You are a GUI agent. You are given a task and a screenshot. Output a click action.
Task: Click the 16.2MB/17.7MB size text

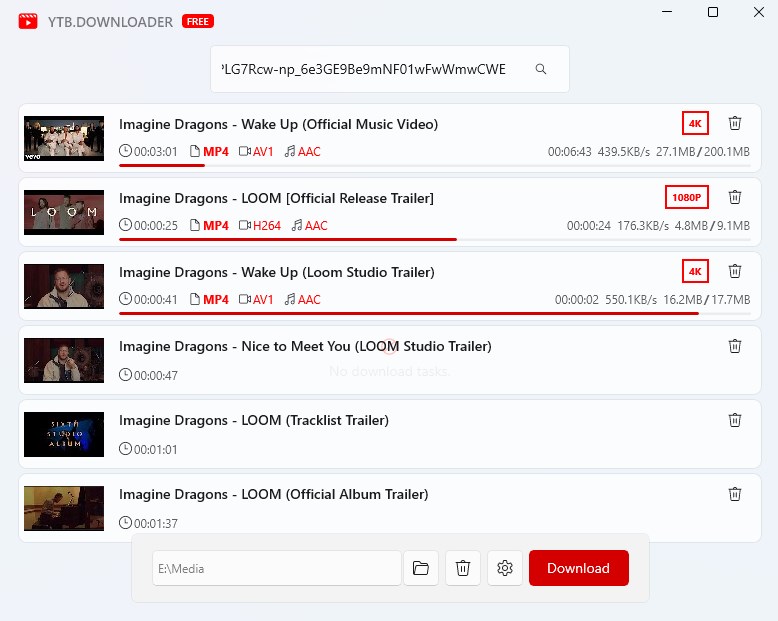[707, 300]
